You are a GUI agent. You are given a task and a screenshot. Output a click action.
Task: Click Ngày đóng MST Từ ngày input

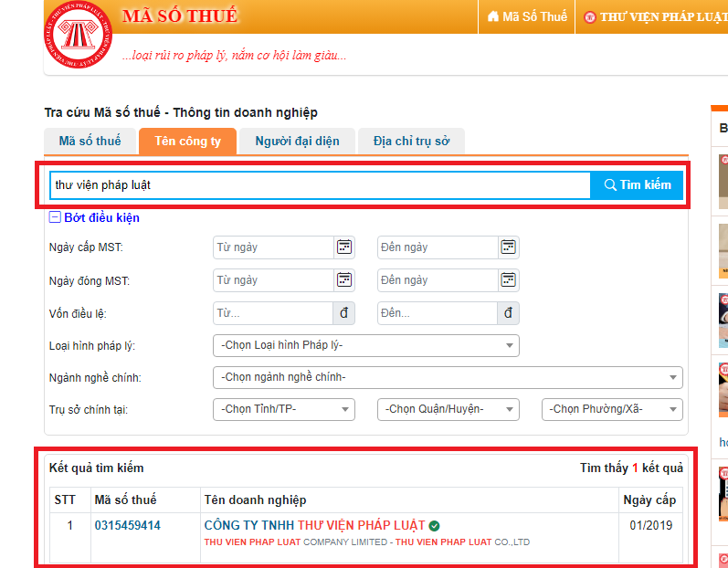(x=273, y=280)
